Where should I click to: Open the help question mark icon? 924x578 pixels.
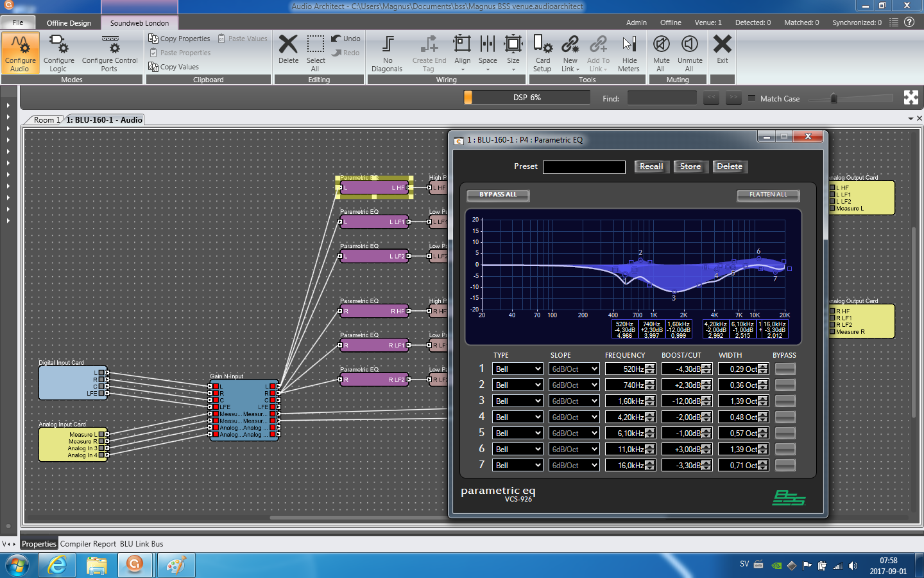909,22
